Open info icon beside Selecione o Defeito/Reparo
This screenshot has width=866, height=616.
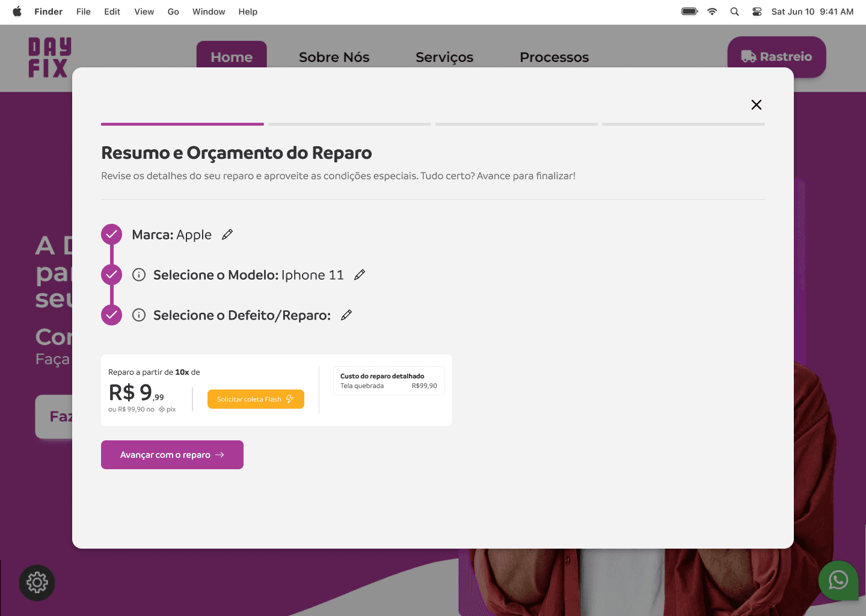click(x=139, y=315)
